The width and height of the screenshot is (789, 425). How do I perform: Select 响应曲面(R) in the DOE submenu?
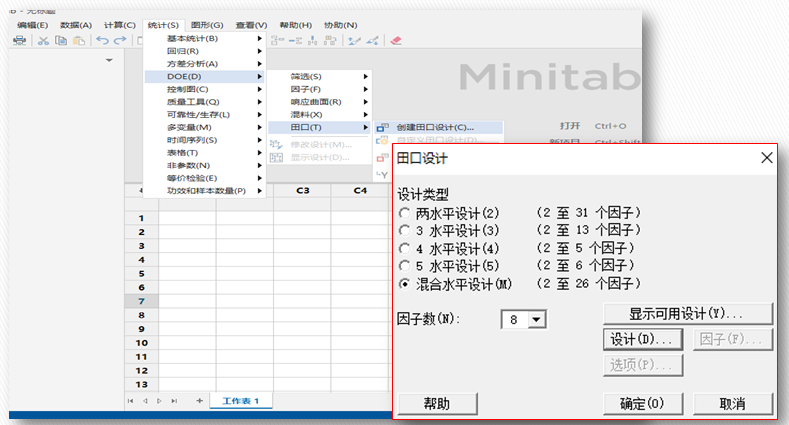click(x=320, y=102)
